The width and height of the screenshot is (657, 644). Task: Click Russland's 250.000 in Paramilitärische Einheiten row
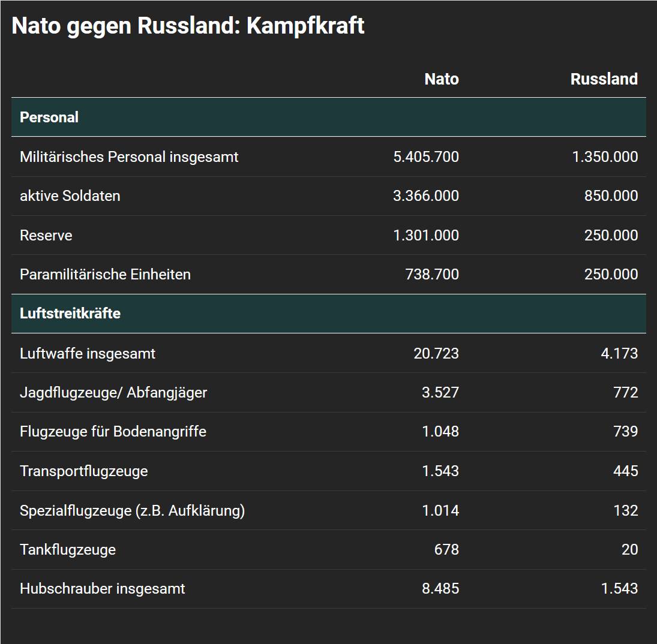click(x=611, y=275)
